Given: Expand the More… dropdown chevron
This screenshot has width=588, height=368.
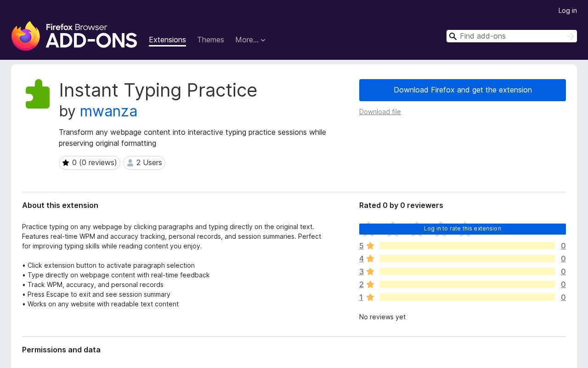Looking at the screenshot, I should point(263,40).
